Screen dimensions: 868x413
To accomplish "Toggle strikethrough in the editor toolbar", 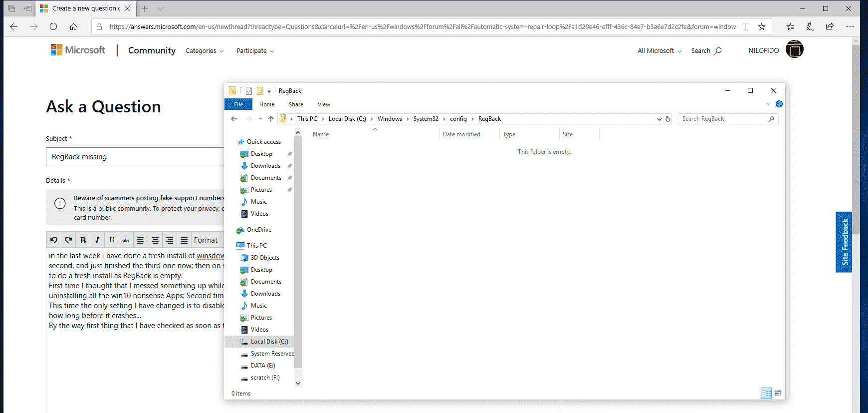I will coord(126,240).
